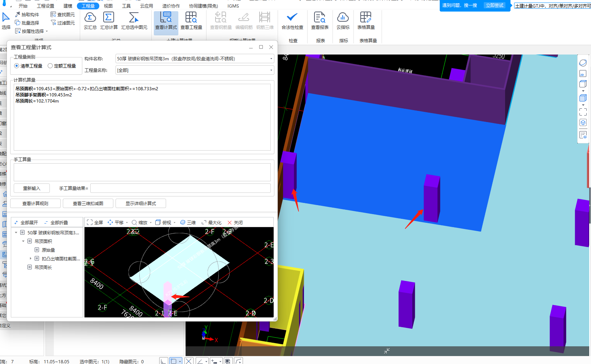The height and width of the screenshot is (364, 591).
Task: Open 过滤图元 filter element tool
Action: coord(63,23)
